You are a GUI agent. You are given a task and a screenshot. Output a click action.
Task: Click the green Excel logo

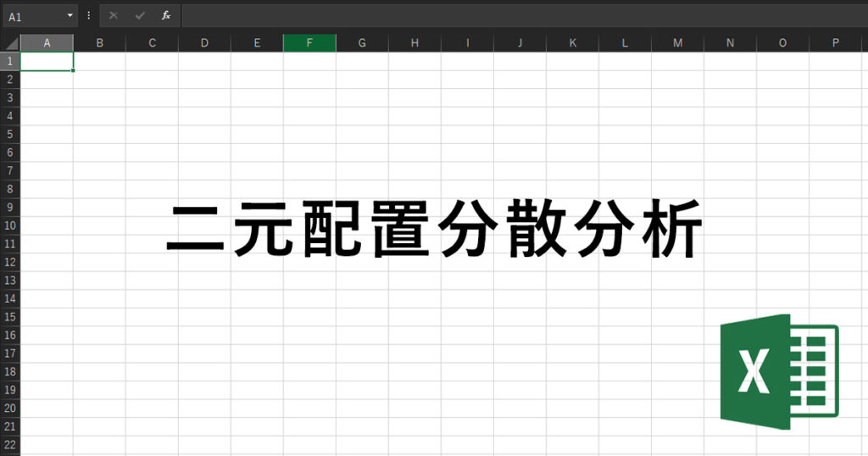778,371
